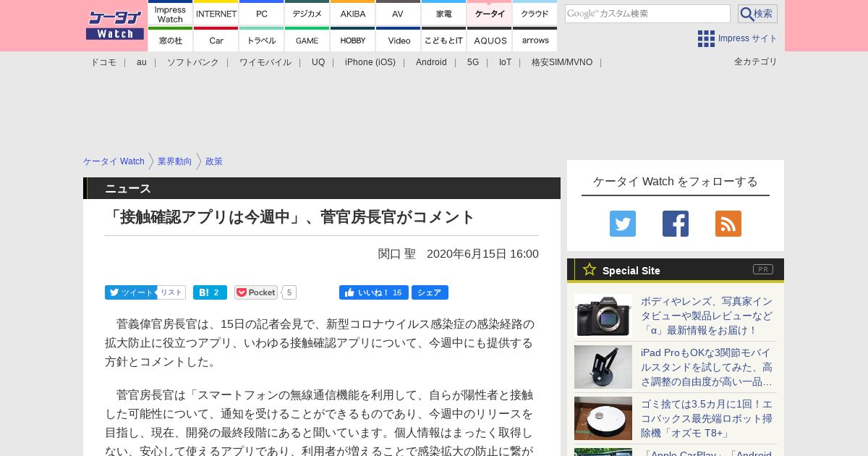Click the Impress サイト grid icon
Viewport: 868px width, 456px height.
(x=706, y=38)
